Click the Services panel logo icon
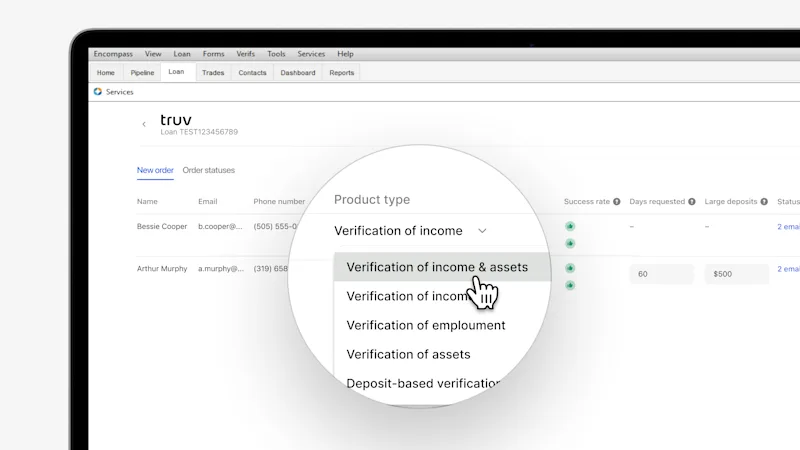This screenshot has width=800, height=450. (x=97, y=92)
